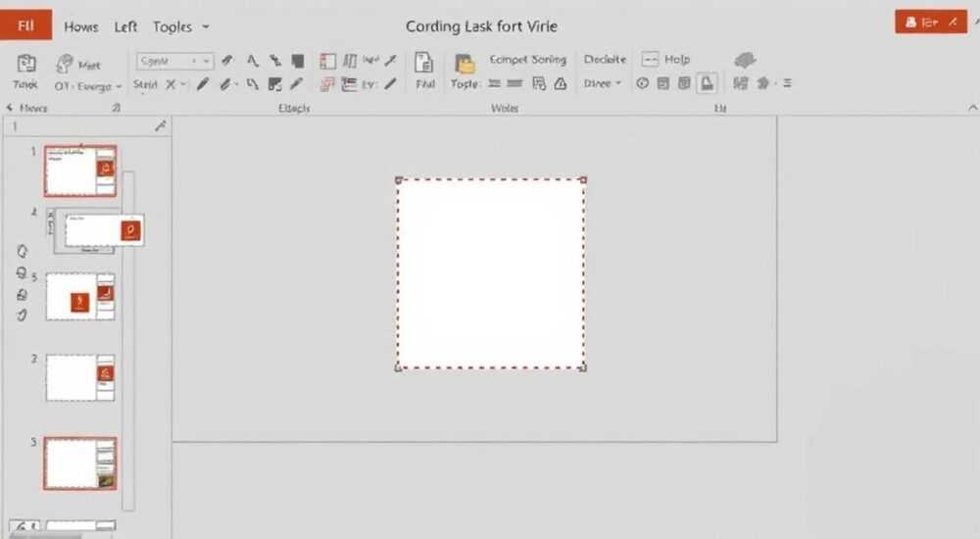Select the floating slide thumbnail numbered 4
This screenshot has width=980, height=539.
pyautogui.click(x=103, y=230)
